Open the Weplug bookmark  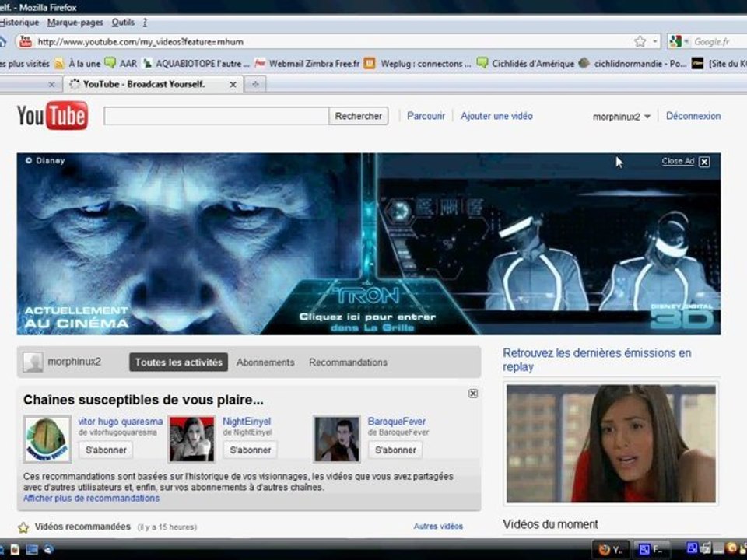(x=418, y=63)
